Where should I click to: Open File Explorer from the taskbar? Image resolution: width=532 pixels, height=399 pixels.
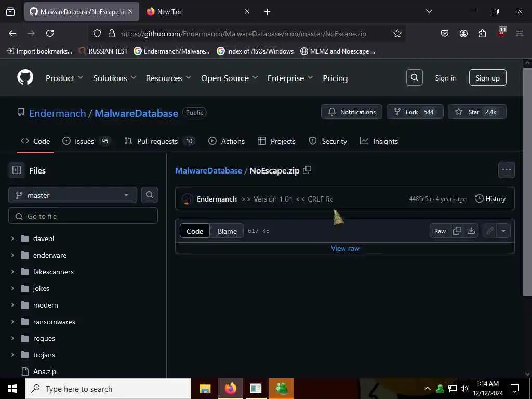(x=205, y=389)
